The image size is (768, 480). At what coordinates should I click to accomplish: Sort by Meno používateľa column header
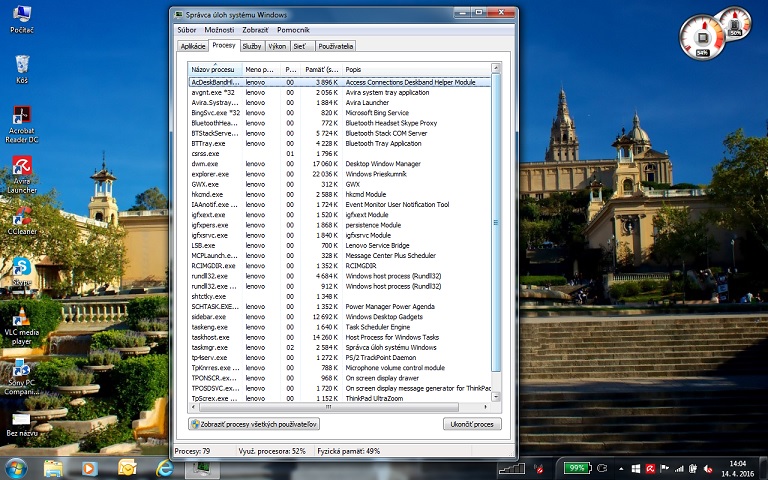261,69
